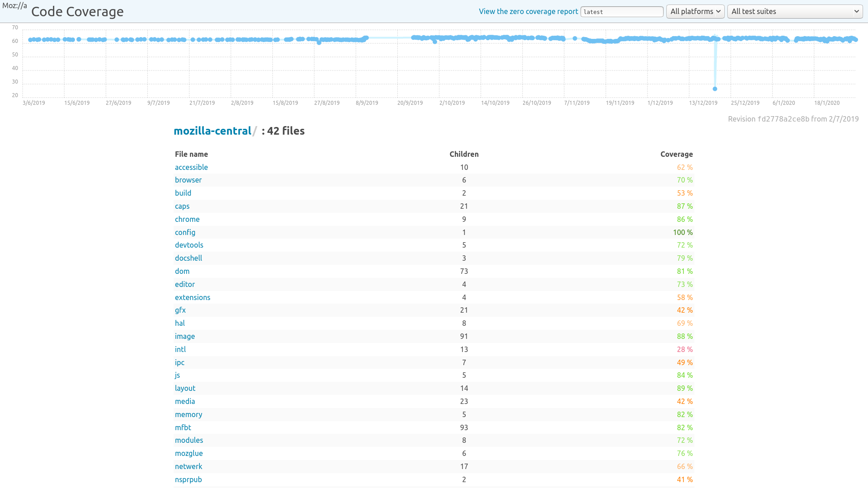The image size is (868, 488).
Task: Sort by File name column header
Action: click(x=191, y=154)
